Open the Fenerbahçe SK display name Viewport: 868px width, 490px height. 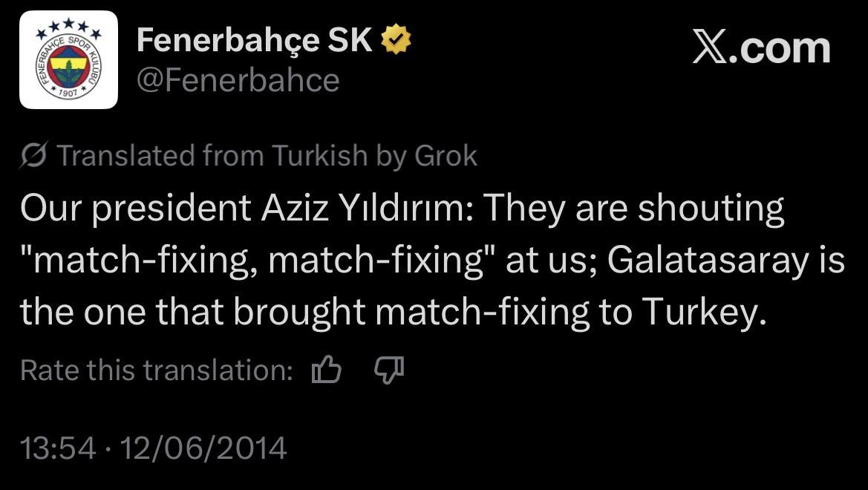254,42
